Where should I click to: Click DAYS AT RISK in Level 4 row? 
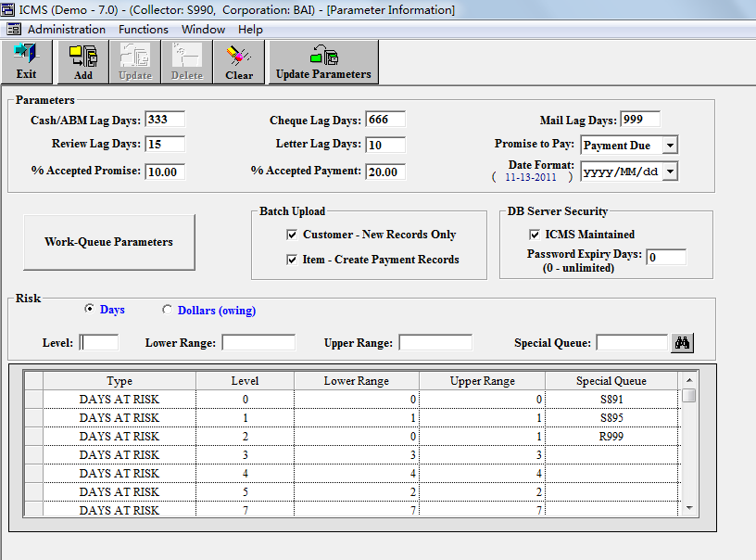(x=120, y=474)
